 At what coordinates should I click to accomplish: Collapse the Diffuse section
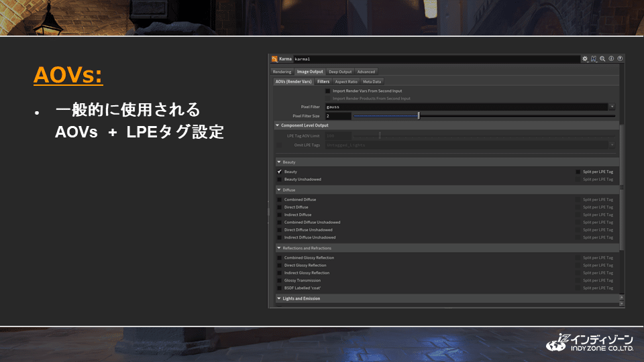279,190
